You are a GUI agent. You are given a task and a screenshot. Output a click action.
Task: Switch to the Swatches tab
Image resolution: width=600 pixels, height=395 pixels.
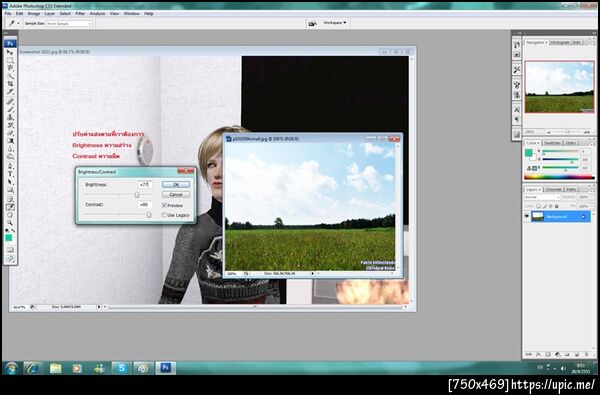552,143
